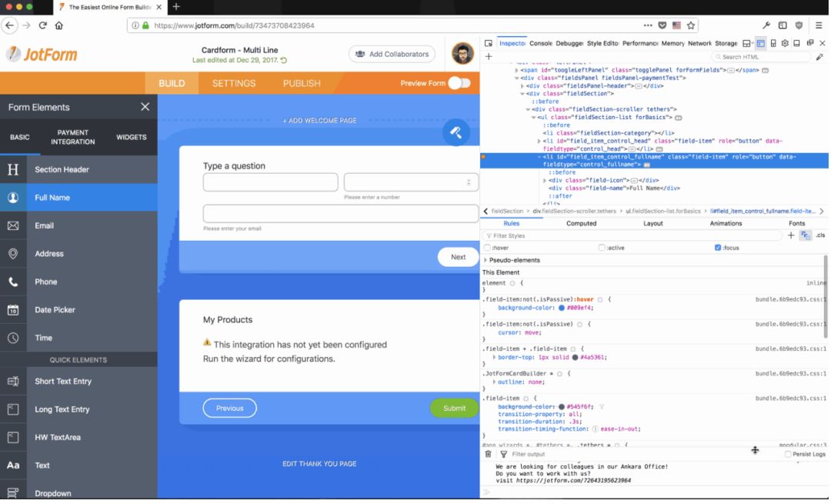Uncheck the :focus pseudo-class box
This screenshot has height=504, width=831.
click(718, 248)
